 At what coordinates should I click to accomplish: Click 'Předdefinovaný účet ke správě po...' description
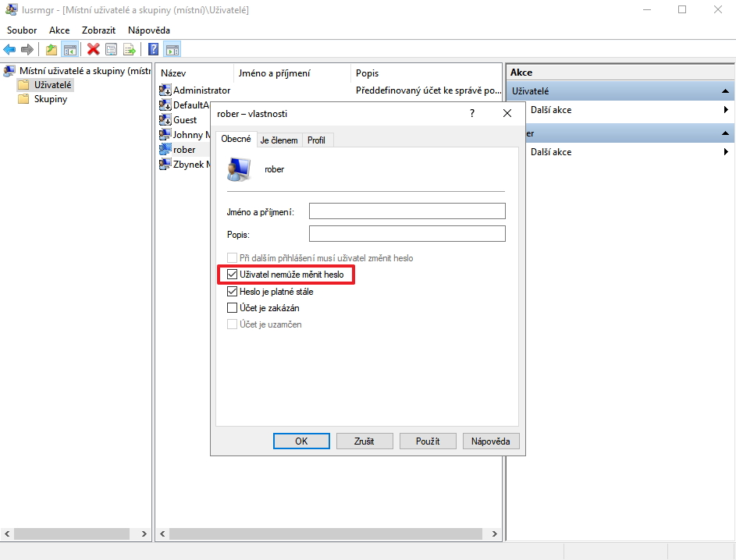tap(428, 90)
